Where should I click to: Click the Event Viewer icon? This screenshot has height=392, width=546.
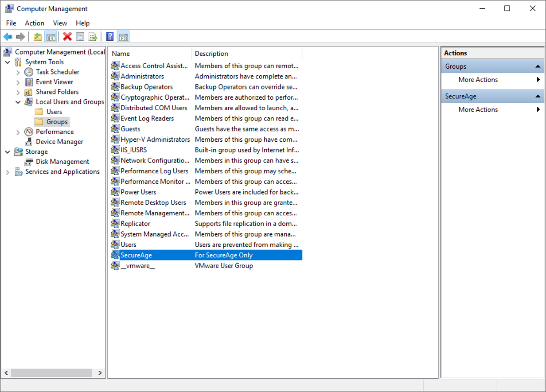point(29,82)
